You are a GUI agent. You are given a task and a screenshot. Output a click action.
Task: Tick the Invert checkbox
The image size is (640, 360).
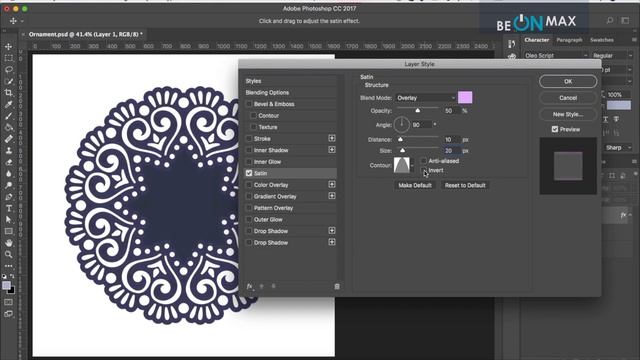point(424,170)
